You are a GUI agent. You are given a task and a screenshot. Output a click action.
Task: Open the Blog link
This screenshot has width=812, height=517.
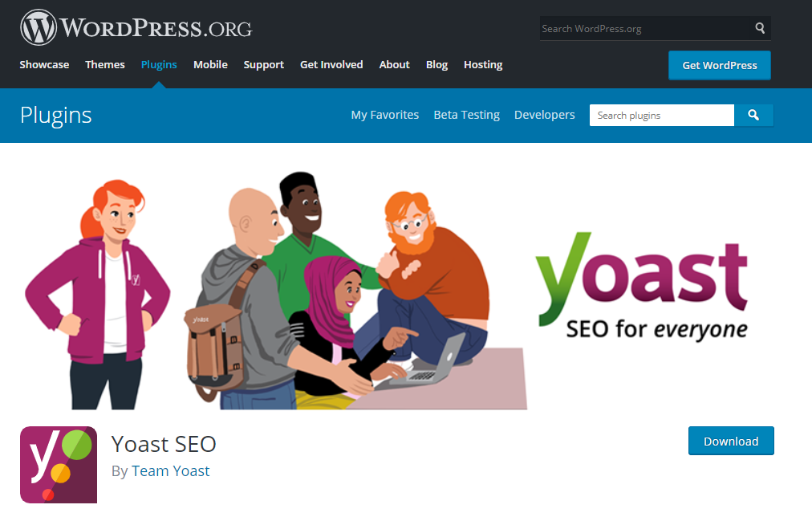(x=436, y=65)
